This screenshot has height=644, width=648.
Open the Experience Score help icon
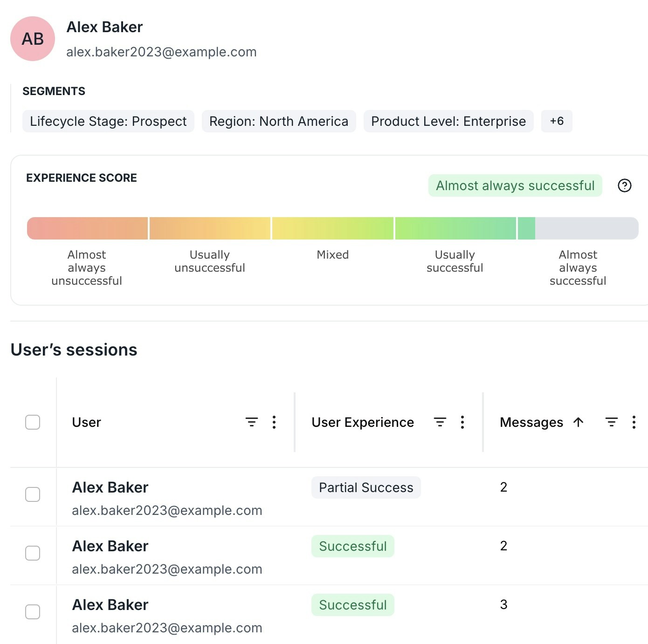click(x=625, y=185)
